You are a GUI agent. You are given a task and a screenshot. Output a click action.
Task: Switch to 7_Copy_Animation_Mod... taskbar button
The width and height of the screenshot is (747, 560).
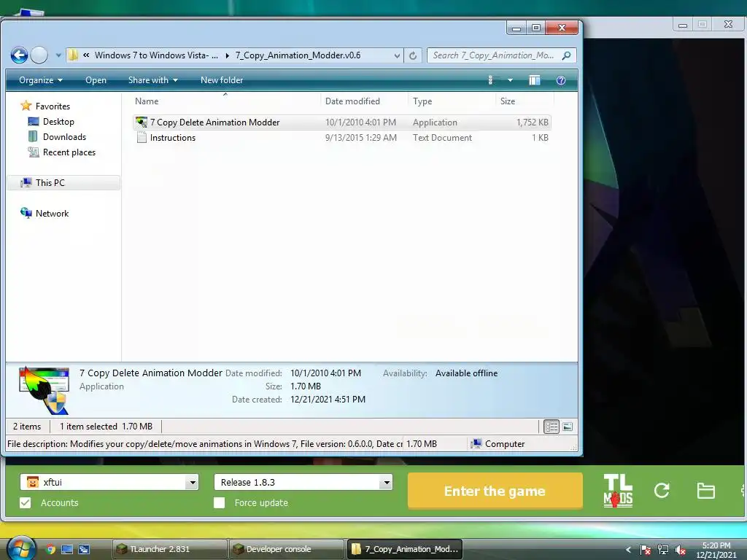pos(404,549)
